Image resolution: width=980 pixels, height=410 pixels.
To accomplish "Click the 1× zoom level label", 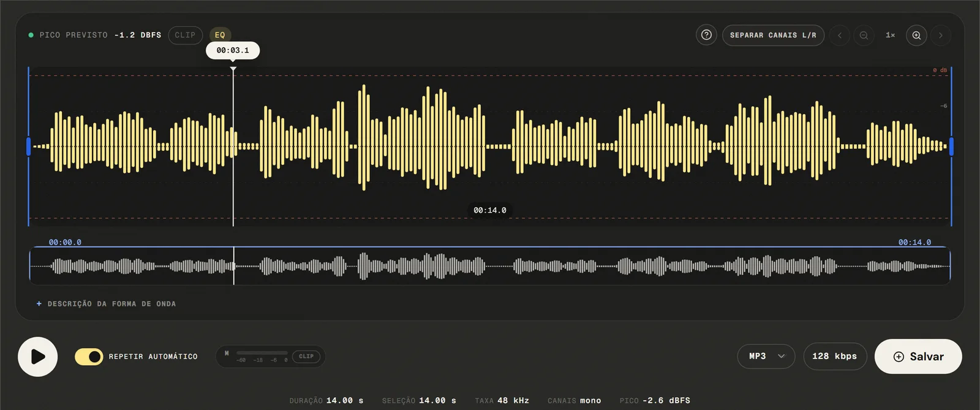I will 890,35.
